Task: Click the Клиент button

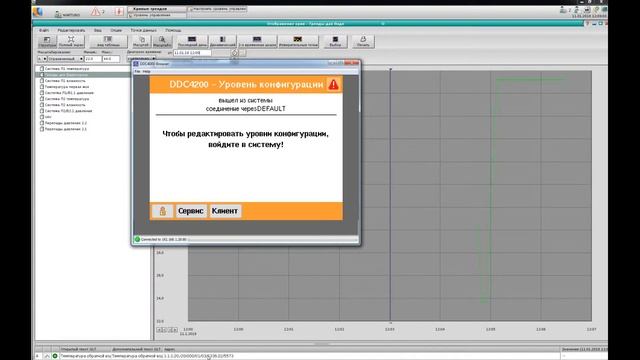Action: [x=225, y=211]
